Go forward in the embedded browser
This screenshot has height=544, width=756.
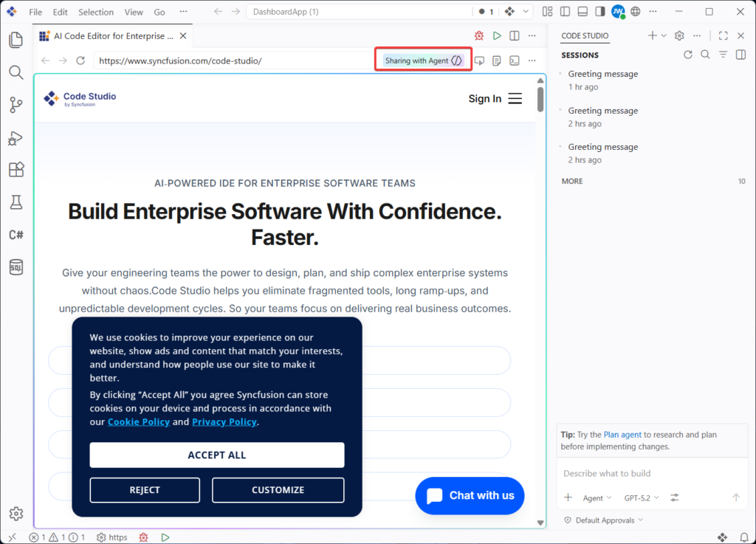pos(63,61)
